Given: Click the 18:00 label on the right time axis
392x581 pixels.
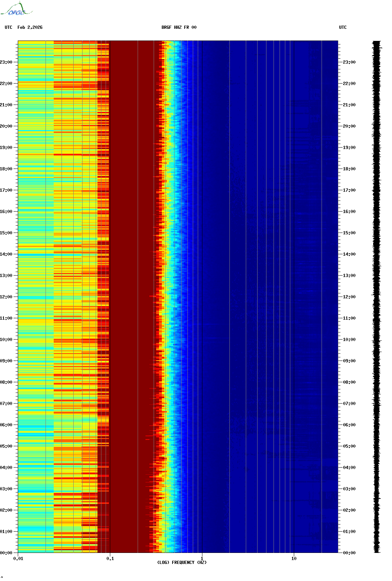Looking at the screenshot, I should 349,169.
